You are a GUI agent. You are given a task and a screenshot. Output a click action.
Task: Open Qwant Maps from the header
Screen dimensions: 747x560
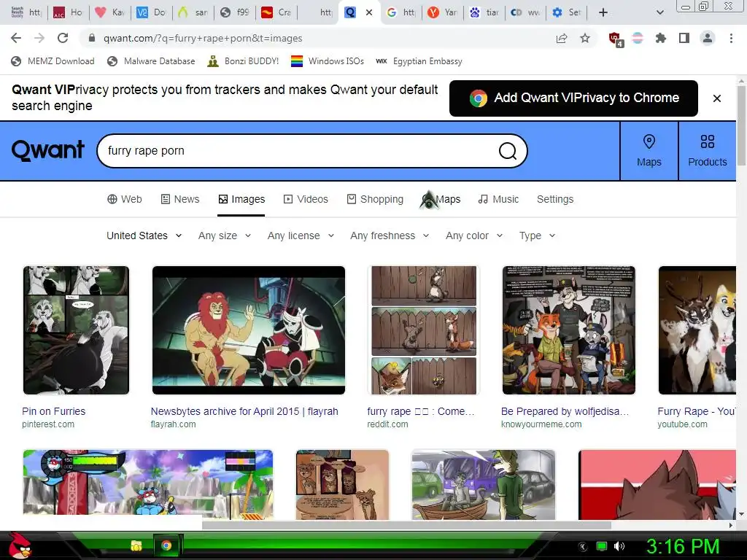pos(649,151)
